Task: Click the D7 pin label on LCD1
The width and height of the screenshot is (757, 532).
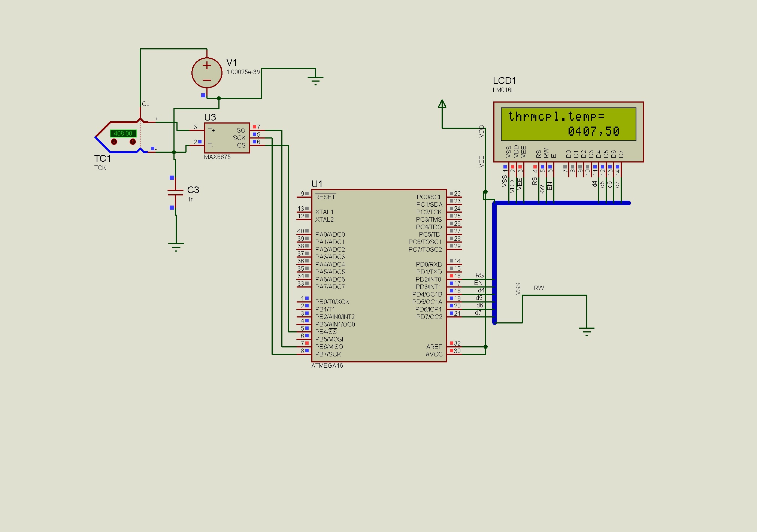Action: 621,154
